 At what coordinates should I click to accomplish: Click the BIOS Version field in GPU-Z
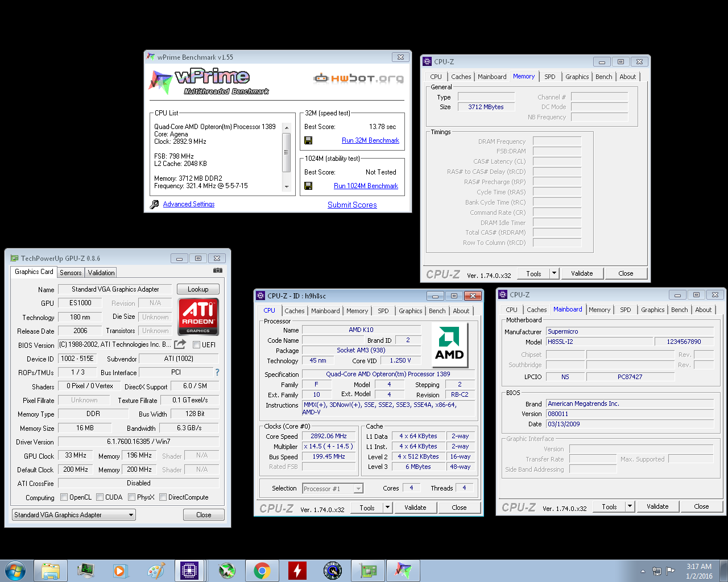point(115,344)
